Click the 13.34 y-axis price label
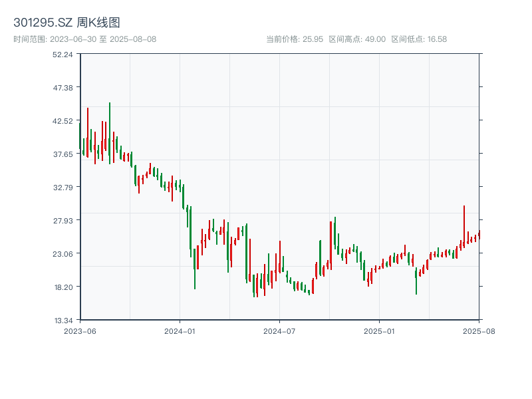This screenshot has height=399, width=532. (x=63, y=320)
